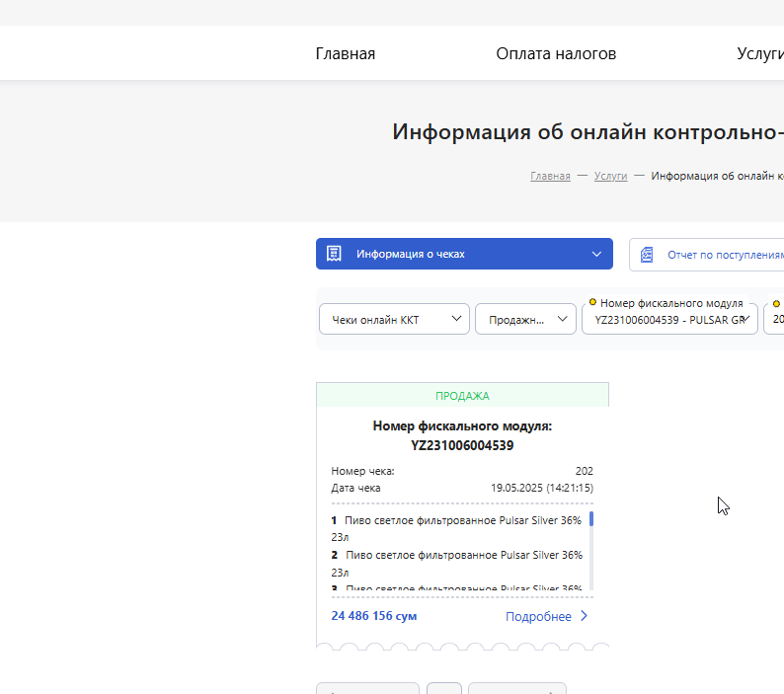Open the Продажн... type dropdown
784x694 pixels.
tap(525, 319)
